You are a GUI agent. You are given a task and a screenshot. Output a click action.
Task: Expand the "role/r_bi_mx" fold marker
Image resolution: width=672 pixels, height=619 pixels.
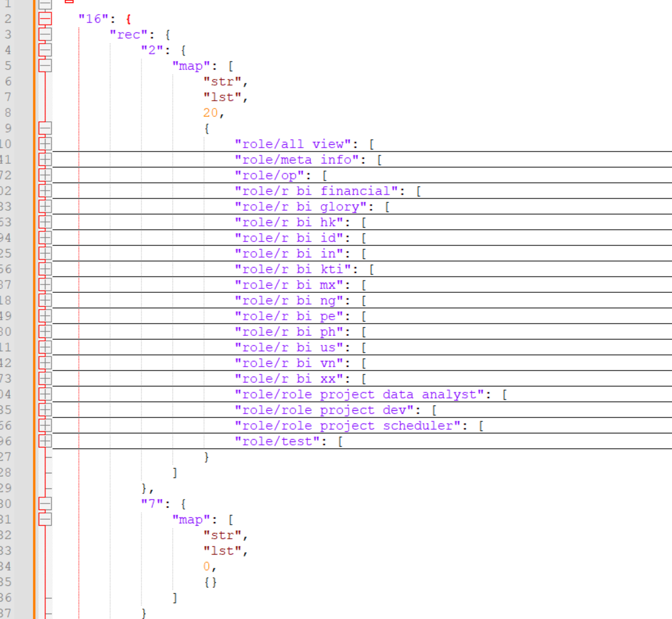coord(45,285)
